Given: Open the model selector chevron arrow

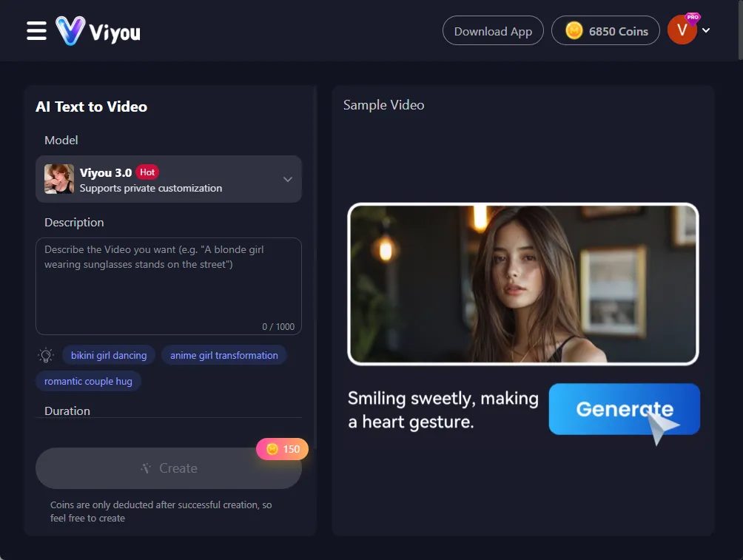Looking at the screenshot, I should coord(288,179).
